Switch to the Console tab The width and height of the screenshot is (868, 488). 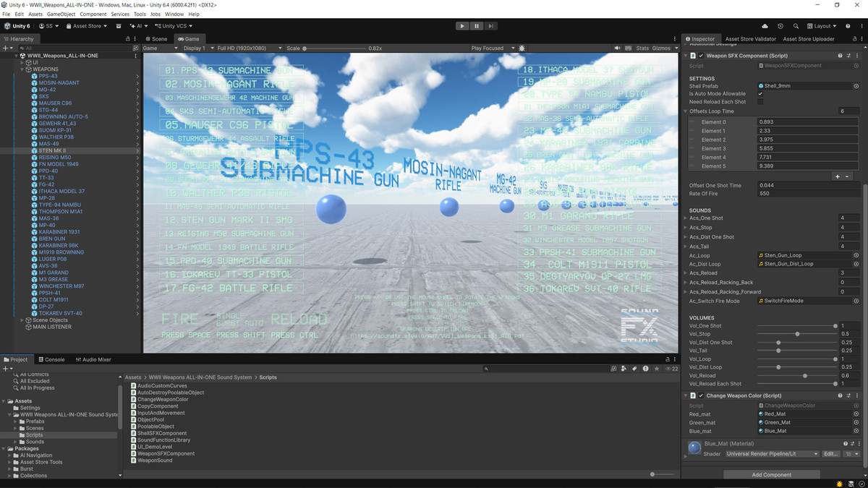51,359
